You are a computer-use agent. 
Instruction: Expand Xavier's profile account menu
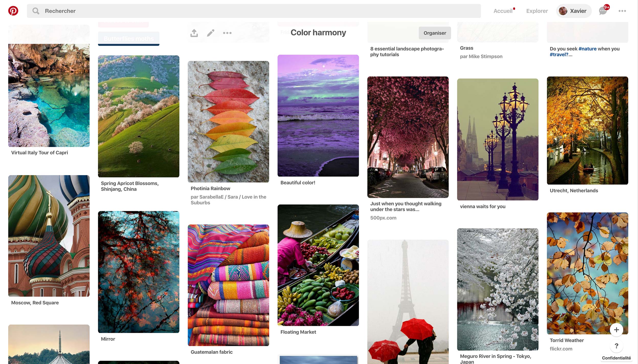[574, 11]
